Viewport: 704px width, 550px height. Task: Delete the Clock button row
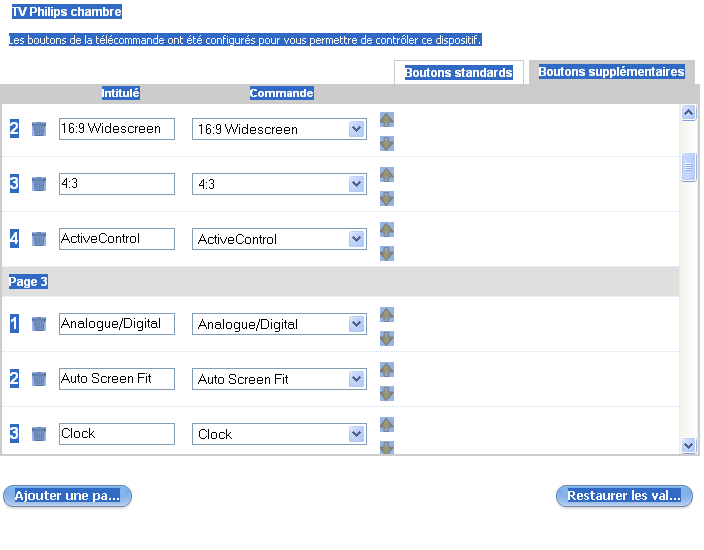tap(39, 434)
